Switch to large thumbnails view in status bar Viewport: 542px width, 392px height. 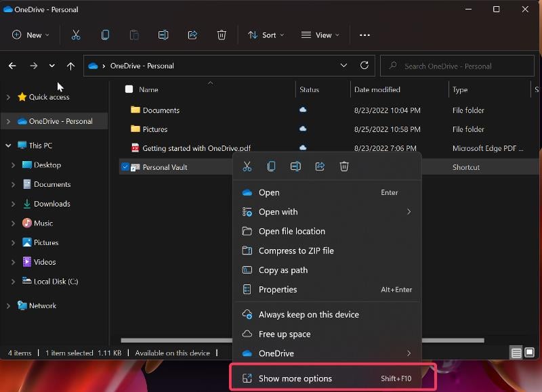click(x=529, y=352)
